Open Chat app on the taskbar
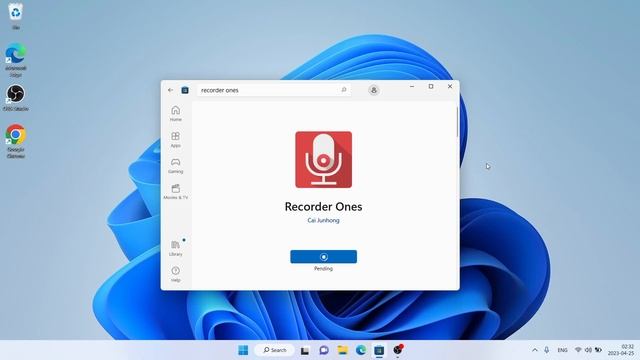The height and width of the screenshot is (360, 640). (324, 350)
